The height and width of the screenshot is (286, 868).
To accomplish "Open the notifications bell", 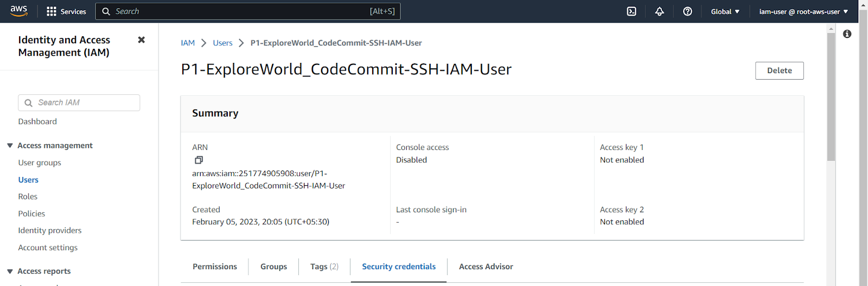I will [x=660, y=11].
